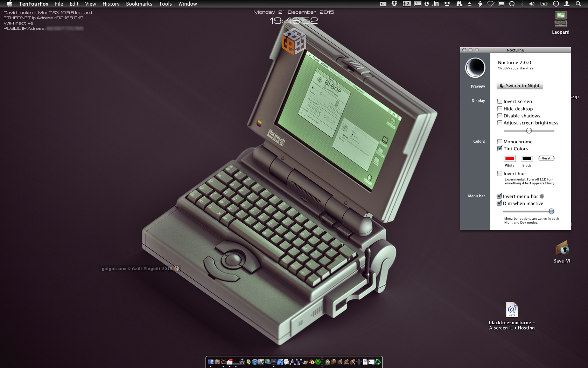
Task: Open the Apple menu logo
Action: tap(9, 4)
